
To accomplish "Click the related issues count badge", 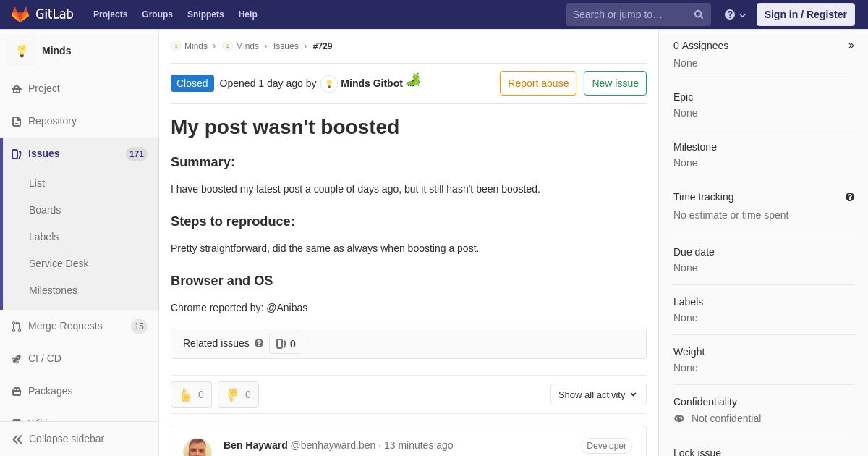I will (x=286, y=344).
